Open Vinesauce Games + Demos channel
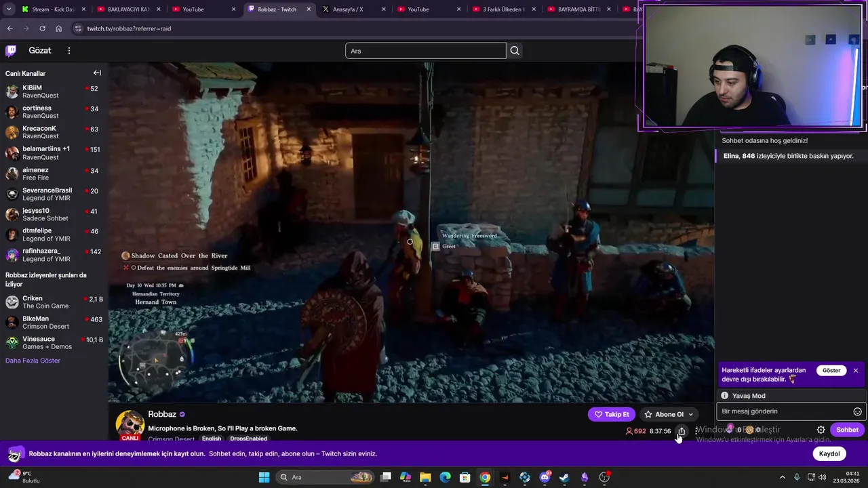 [54, 342]
